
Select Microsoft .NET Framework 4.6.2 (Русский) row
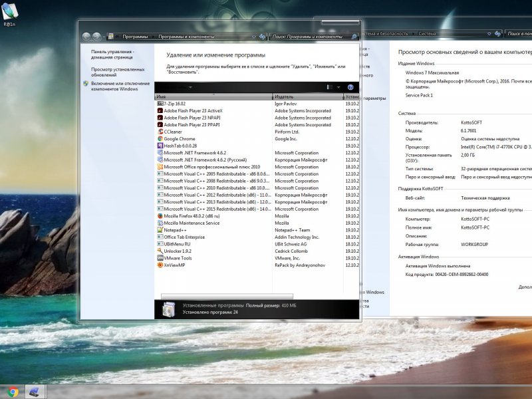[x=257, y=160]
